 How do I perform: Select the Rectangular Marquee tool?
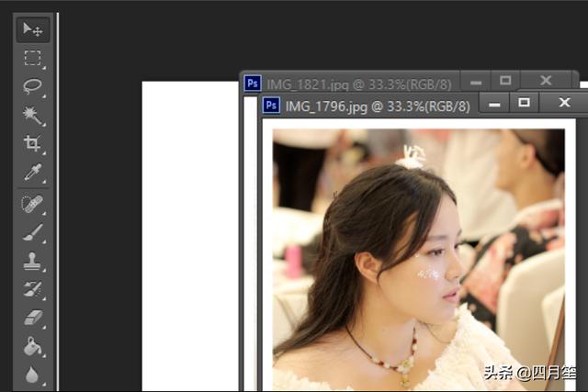click(33, 59)
